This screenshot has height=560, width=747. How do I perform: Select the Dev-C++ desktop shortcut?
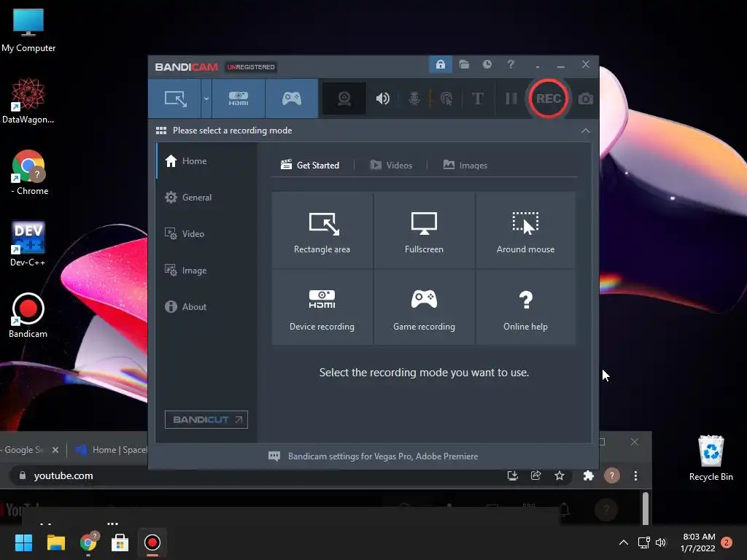(x=28, y=244)
